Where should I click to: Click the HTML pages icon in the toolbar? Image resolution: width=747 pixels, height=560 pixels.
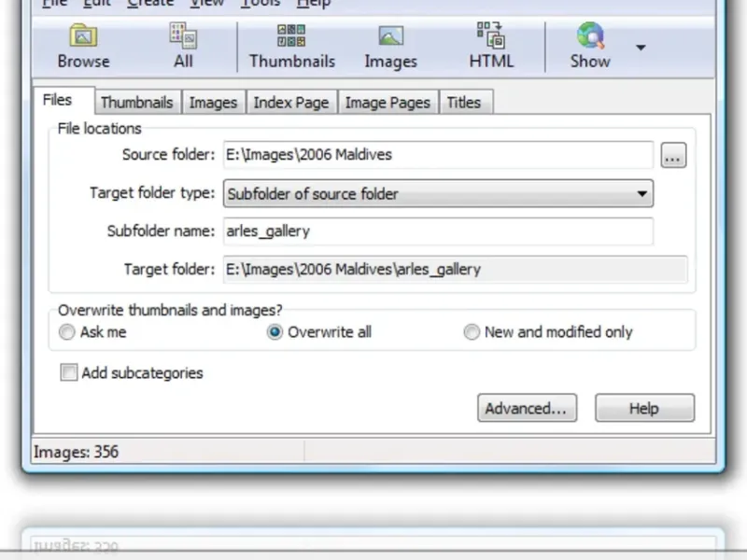[x=491, y=35]
